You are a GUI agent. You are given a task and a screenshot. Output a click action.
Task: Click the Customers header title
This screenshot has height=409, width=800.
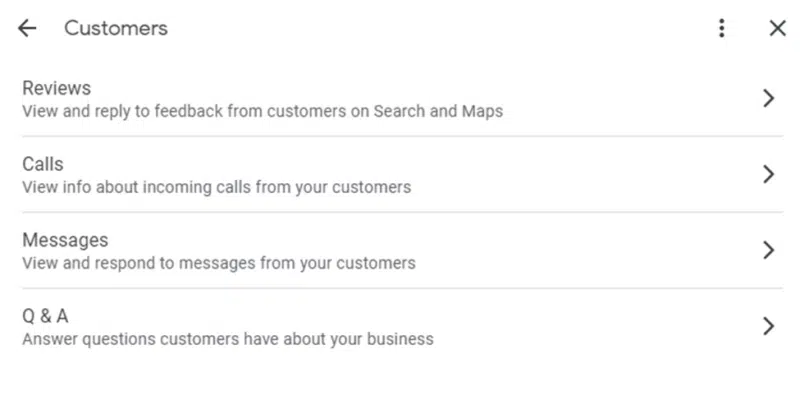click(x=116, y=29)
